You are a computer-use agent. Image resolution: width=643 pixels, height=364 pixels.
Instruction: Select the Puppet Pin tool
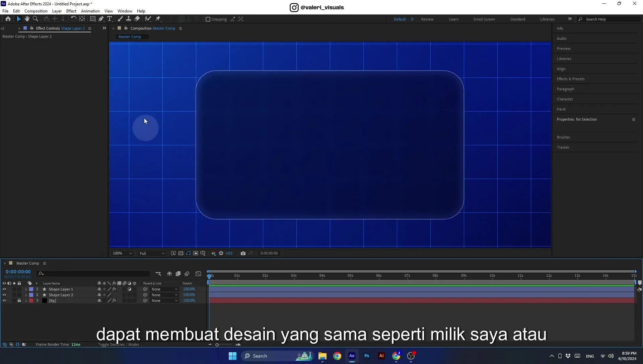pyautogui.click(x=158, y=19)
